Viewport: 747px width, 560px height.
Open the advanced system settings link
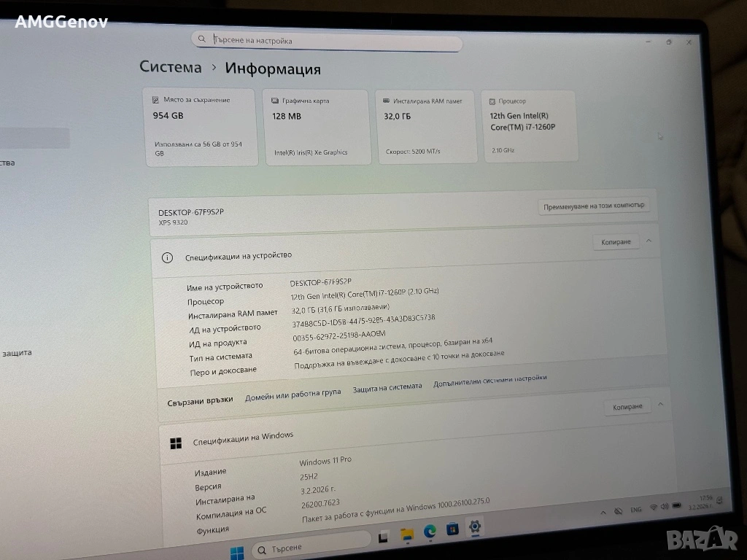[489, 380]
